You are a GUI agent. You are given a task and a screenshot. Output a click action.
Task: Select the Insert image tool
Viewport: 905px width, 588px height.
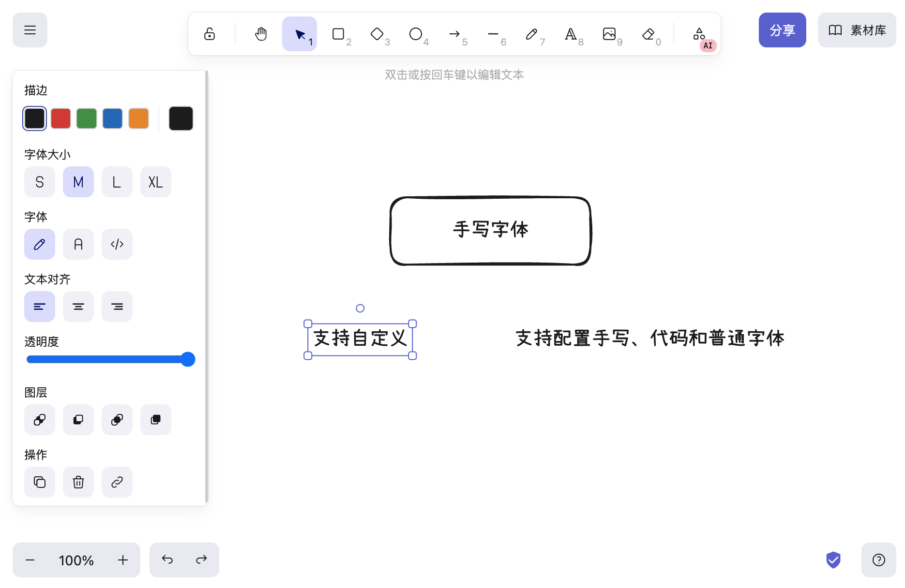tap(609, 34)
